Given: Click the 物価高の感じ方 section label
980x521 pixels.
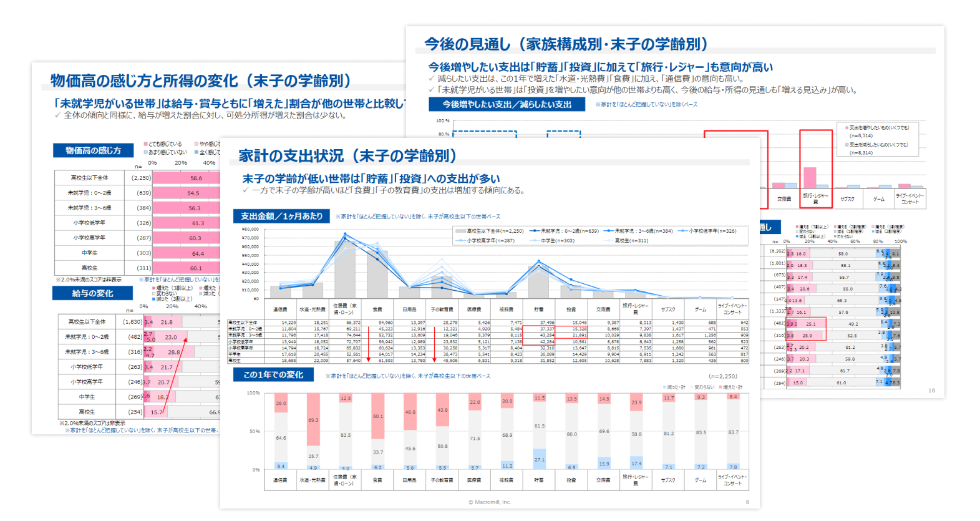Looking at the screenshot, I should point(94,150).
